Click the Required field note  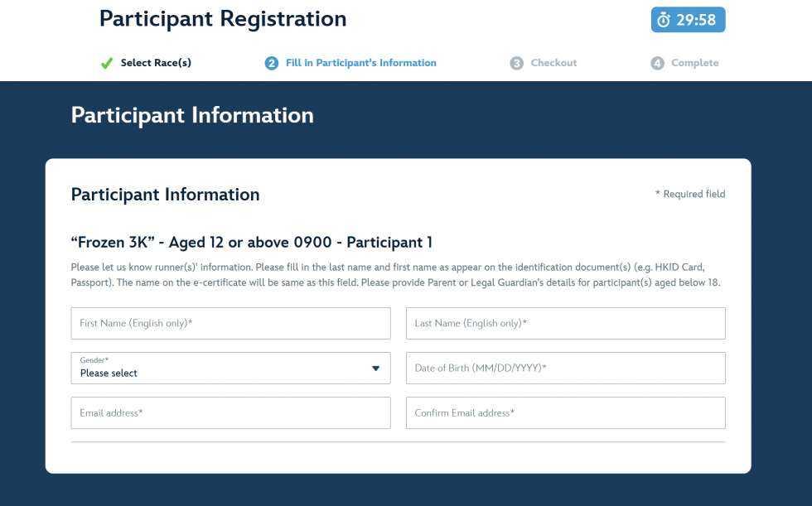[x=690, y=195]
